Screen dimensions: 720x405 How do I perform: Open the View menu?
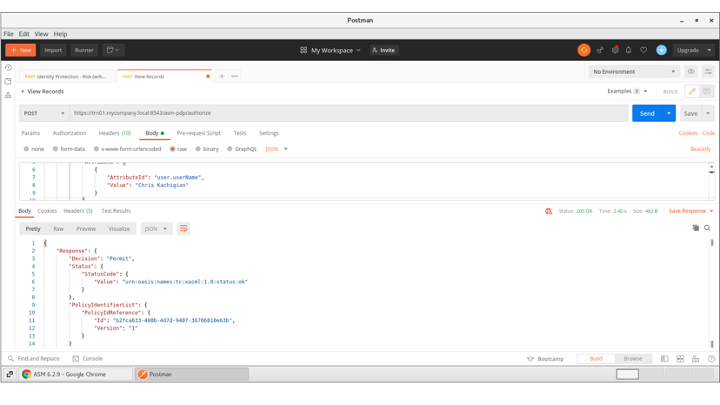point(41,34)
